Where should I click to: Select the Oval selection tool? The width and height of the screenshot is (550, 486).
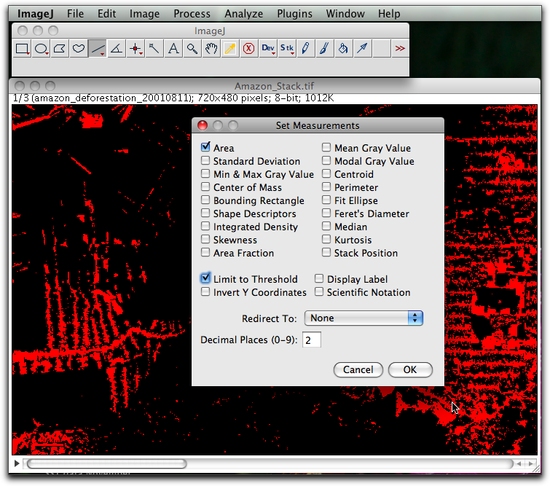click(41, 48)
